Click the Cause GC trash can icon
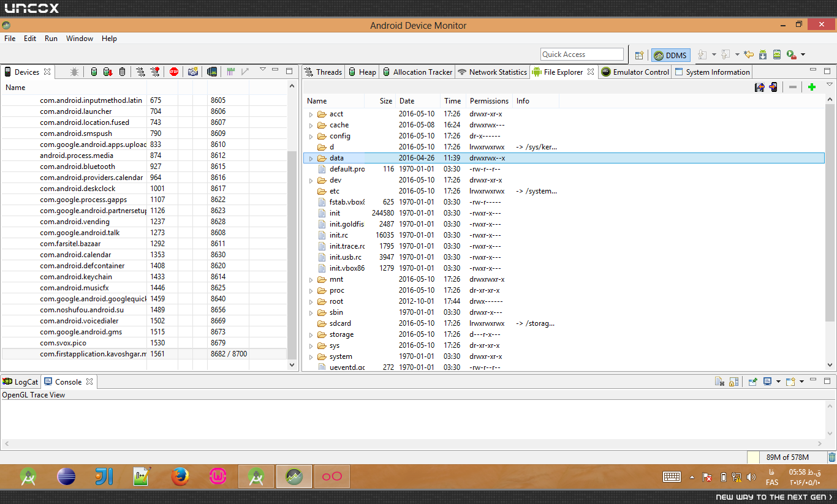The image size is (837, 504). click(x=122, y=72)
